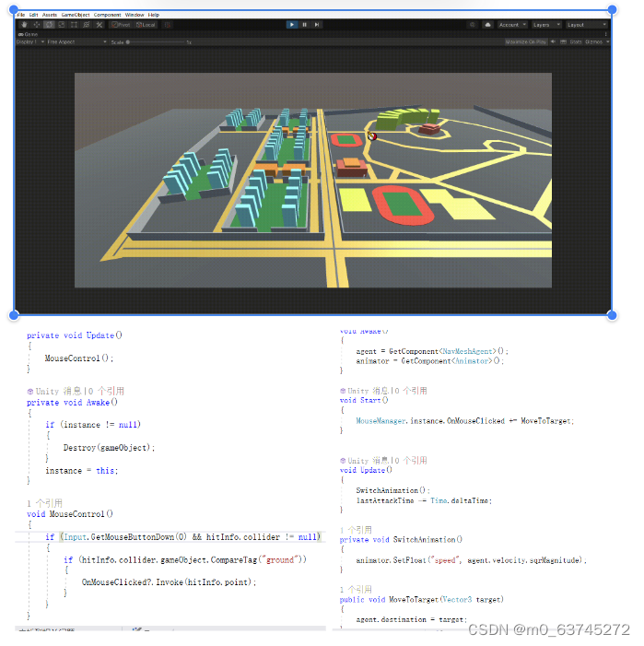The width and height of the screenshot is (644, 646).
Task: Select the Hand tool in Unity toolbar
Action: pyautogui.click(x=24, y=25)
